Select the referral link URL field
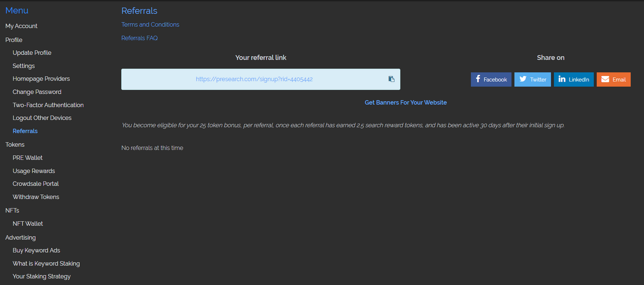This screenshot has height=285, width=644. (261, 80)
